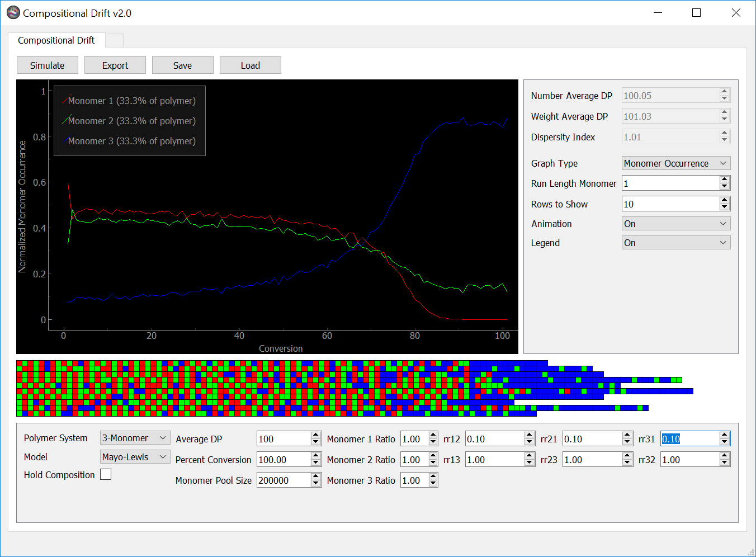Click the rr31 stepper arrows
This screenshot has height=557, width=756.
pyautogui.click(x=725, y=439)
